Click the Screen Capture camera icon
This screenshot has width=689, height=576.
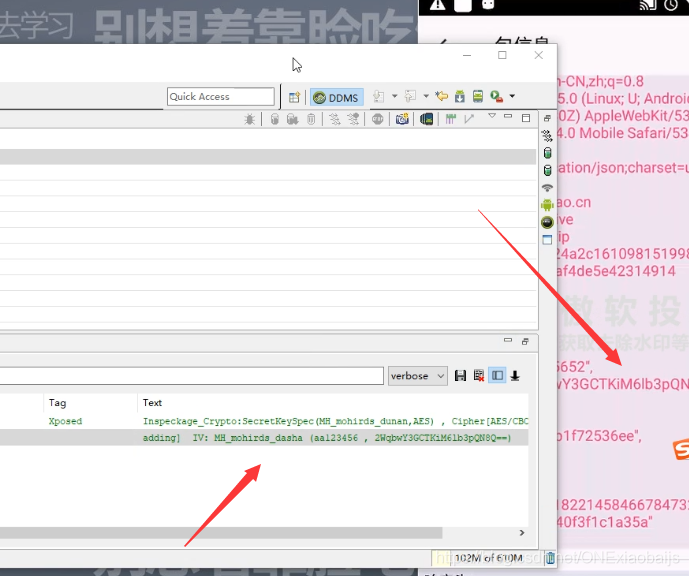click(402, 119)
